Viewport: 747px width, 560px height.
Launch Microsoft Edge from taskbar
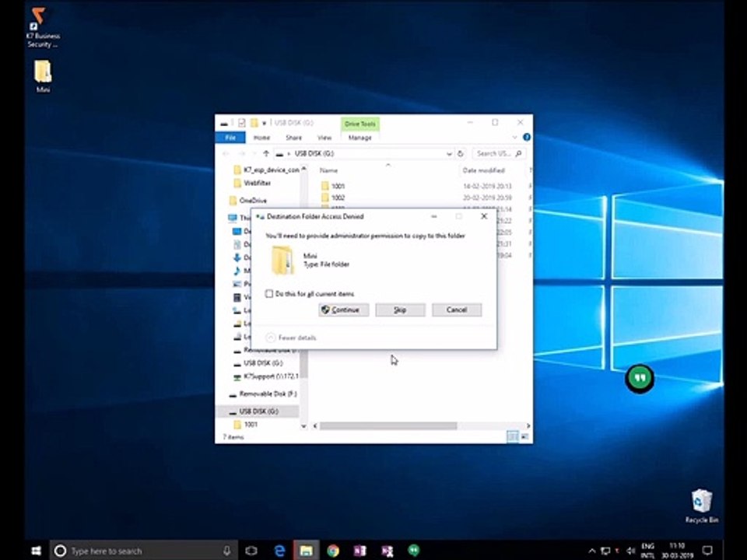[x=279, y=551]
